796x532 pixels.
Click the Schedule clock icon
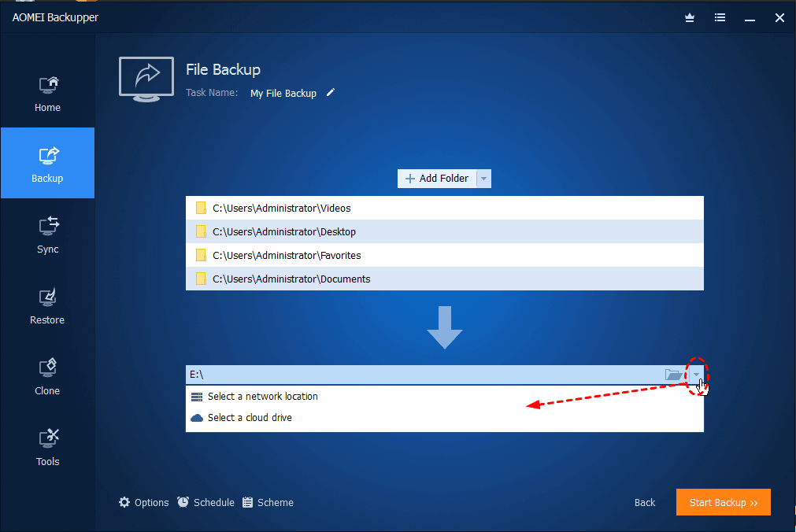183,502
